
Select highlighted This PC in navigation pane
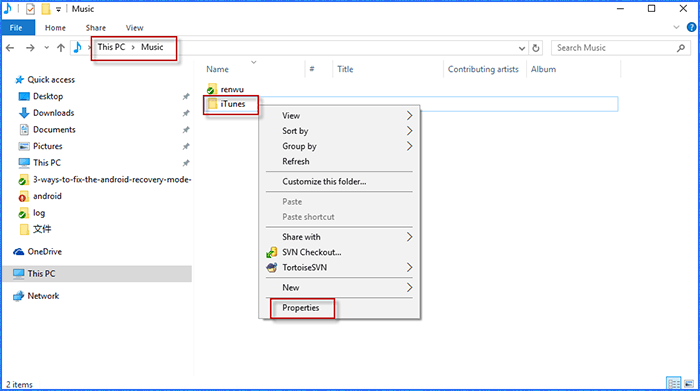coord(97,274)
